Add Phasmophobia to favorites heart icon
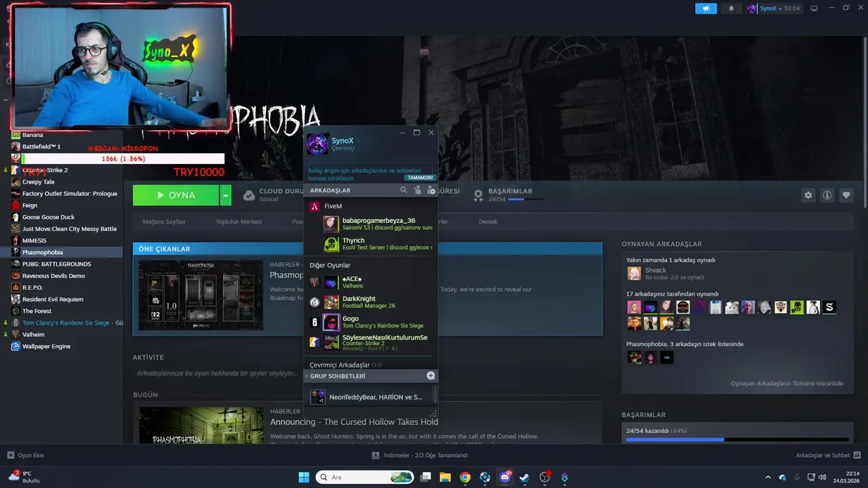This screenshot has width=868, height=488. (x=846, y=195)
